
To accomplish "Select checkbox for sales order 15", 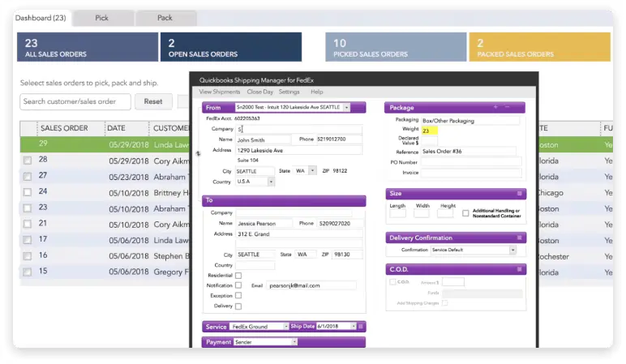I will pyautogui.click(x=27, y=272).
